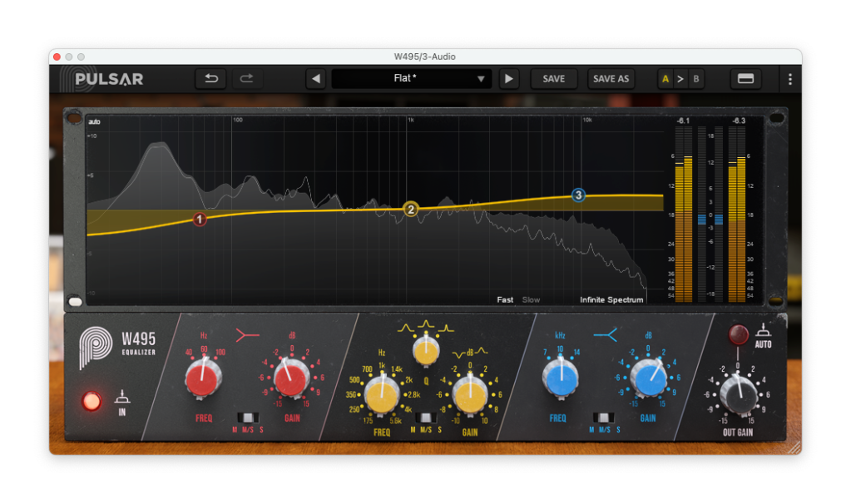The image size is (851, 504).
Task: Select the medium Q bell shape icon
Action: coord(426,325)
